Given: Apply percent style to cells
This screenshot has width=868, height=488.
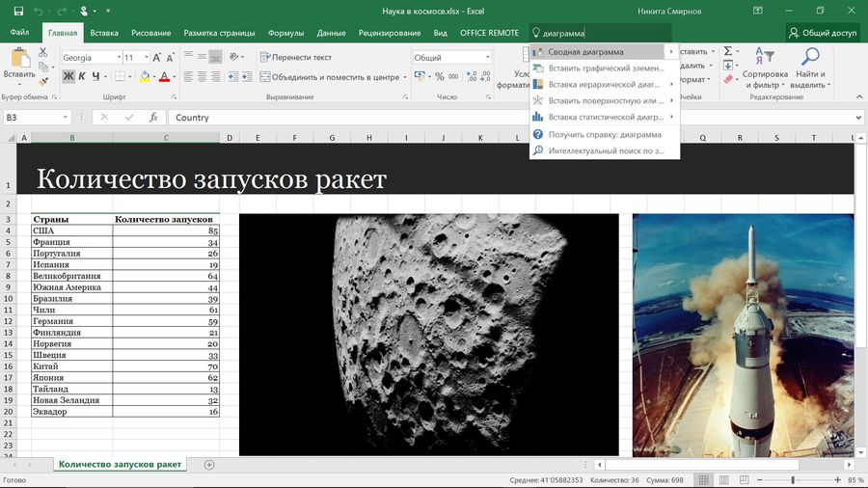Looking at the screenshot, I should pos(440,76).
